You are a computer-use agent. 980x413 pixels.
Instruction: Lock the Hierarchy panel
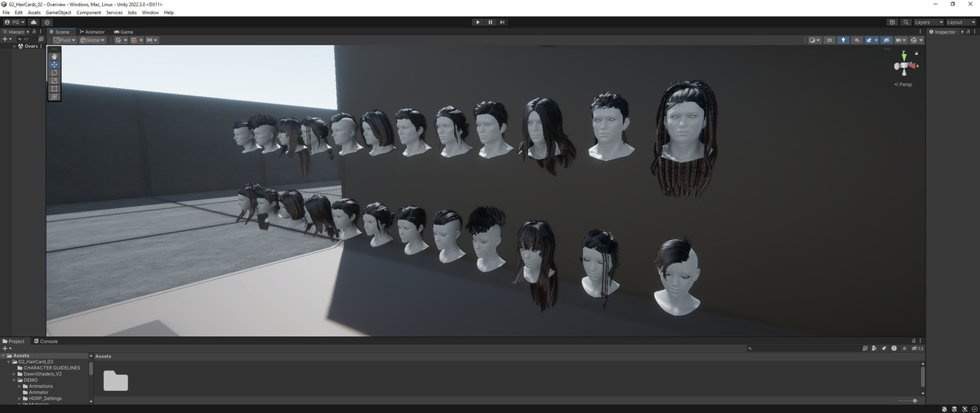coord(33,31)
